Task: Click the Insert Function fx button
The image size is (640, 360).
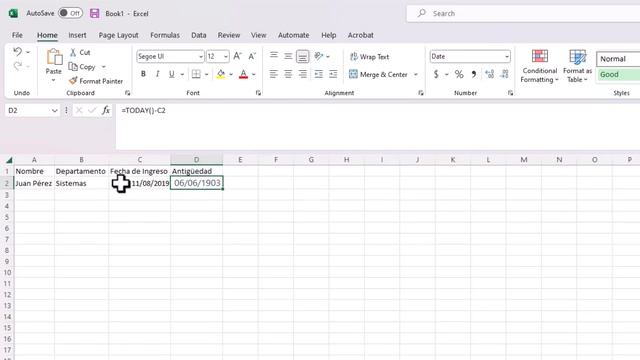Action: [106, 110]
